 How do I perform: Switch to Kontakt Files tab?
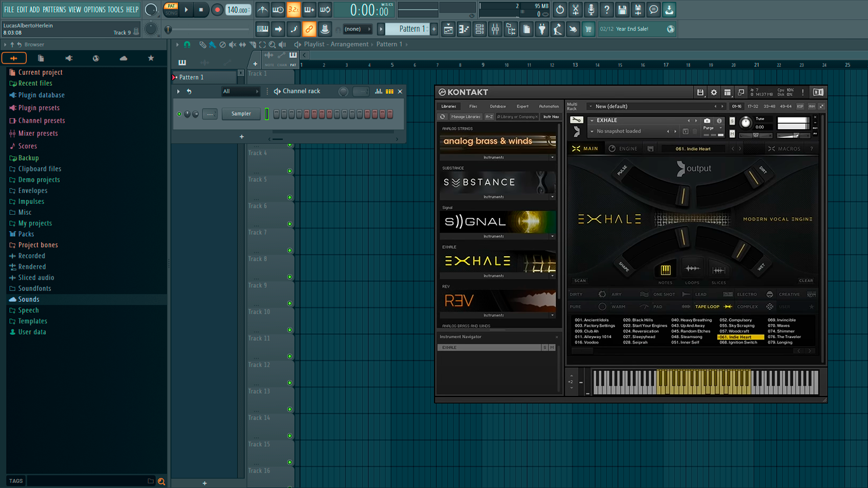click(473, 106)
